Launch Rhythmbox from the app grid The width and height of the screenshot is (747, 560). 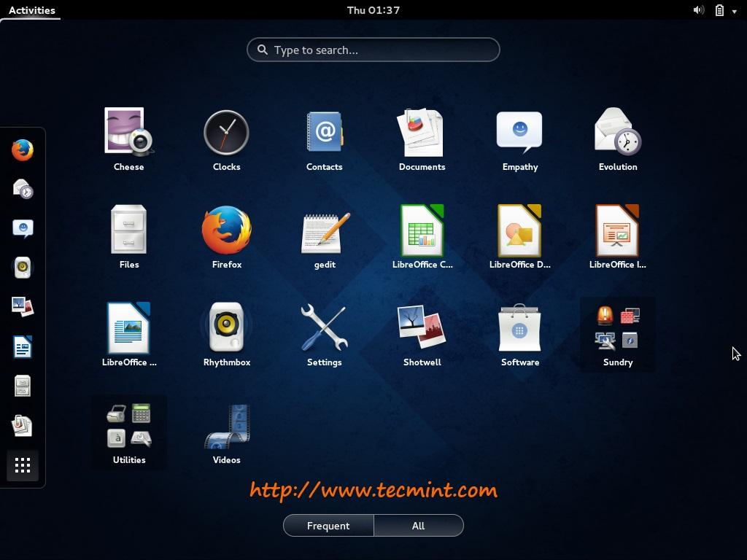tap(226, 334)
